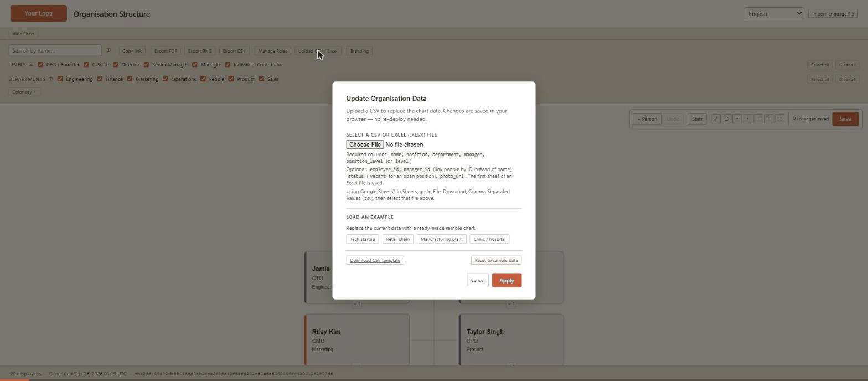Click Import language file button
Viewport: 868px width, 381px height.
(x=833, y=13)
